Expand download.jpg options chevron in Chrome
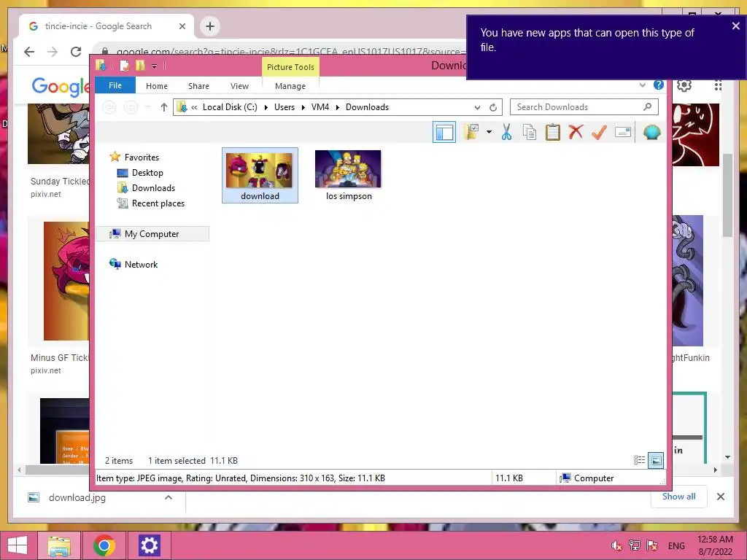 (169, 497)
